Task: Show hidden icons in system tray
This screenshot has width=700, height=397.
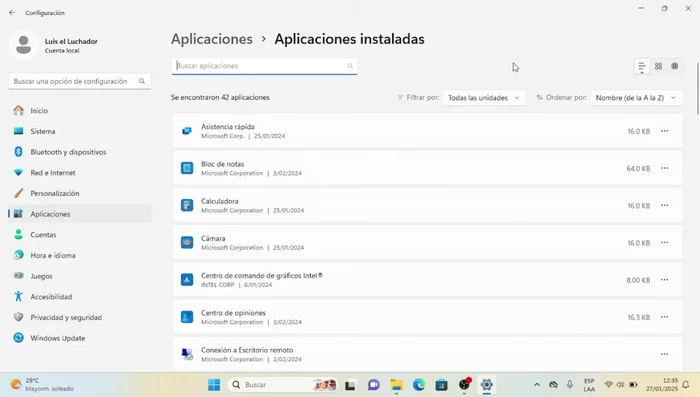Action: coord(537,384)
